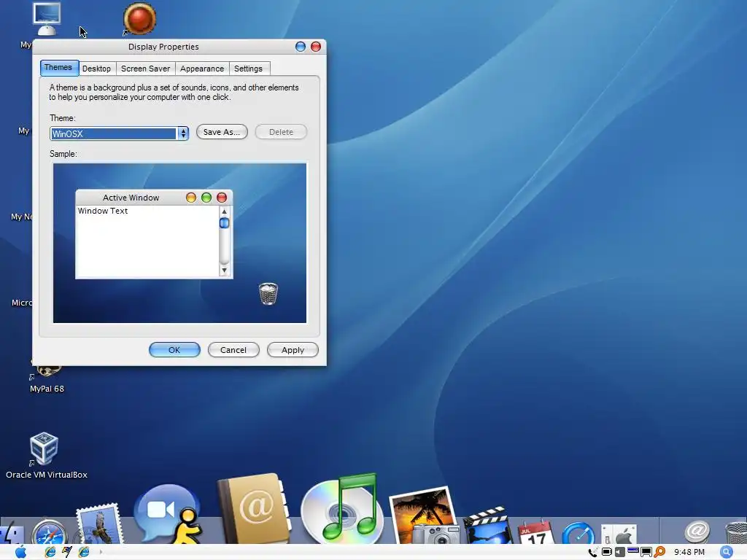Image resolution: width=747 pixels, height=560 pixels.
Task: Click the sample scrollbar up arrow
Action: coord(225,211)
